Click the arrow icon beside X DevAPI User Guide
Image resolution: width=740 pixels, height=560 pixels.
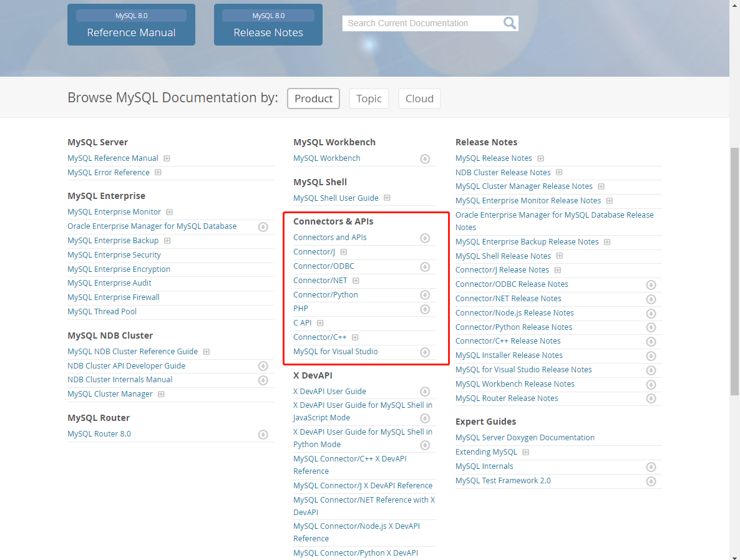pos(425,391)
